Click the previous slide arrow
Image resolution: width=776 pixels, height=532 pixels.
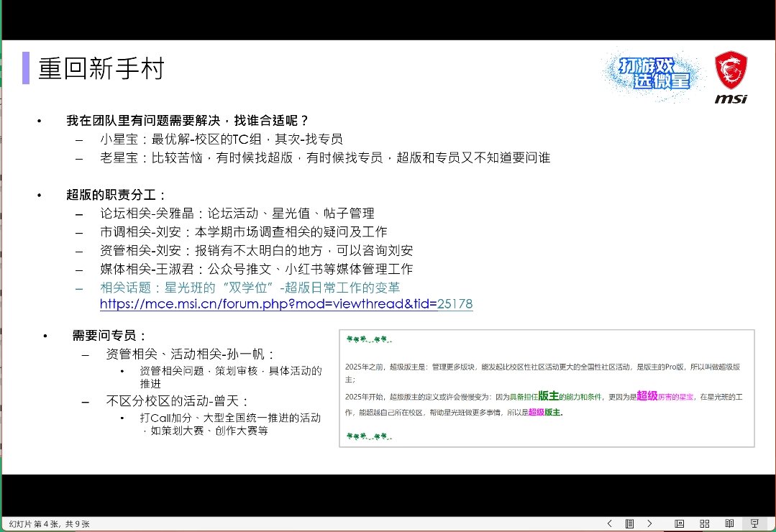coord(609,523)
